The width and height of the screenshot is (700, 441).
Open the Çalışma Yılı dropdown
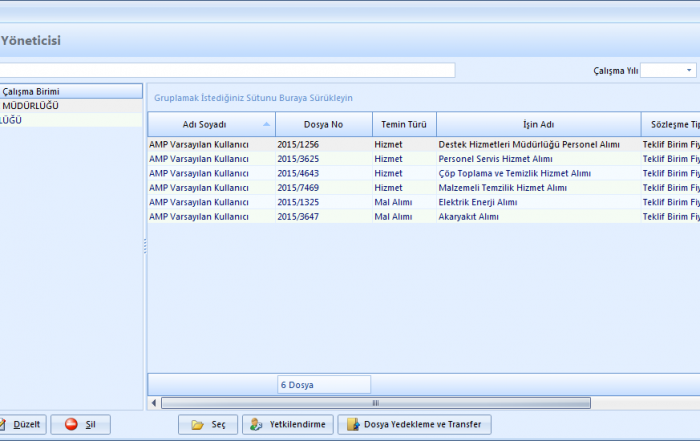pos(689,71)
